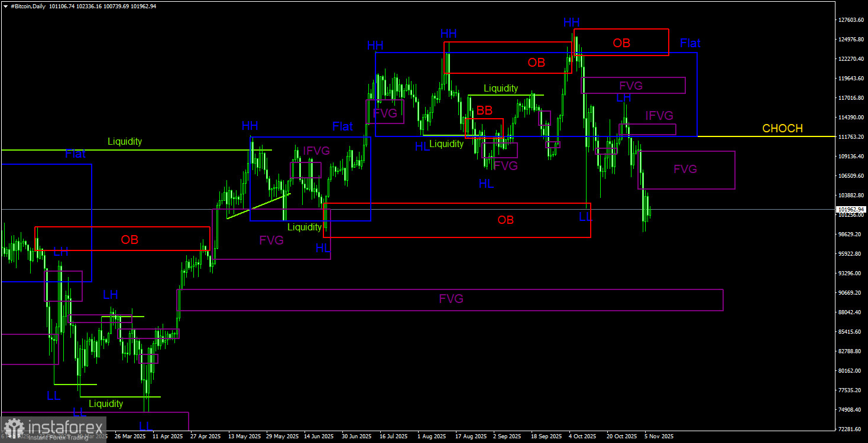The image size is (868, 443).
Task: Click the price axis value 103882.80
Action: tap(851, 196)
